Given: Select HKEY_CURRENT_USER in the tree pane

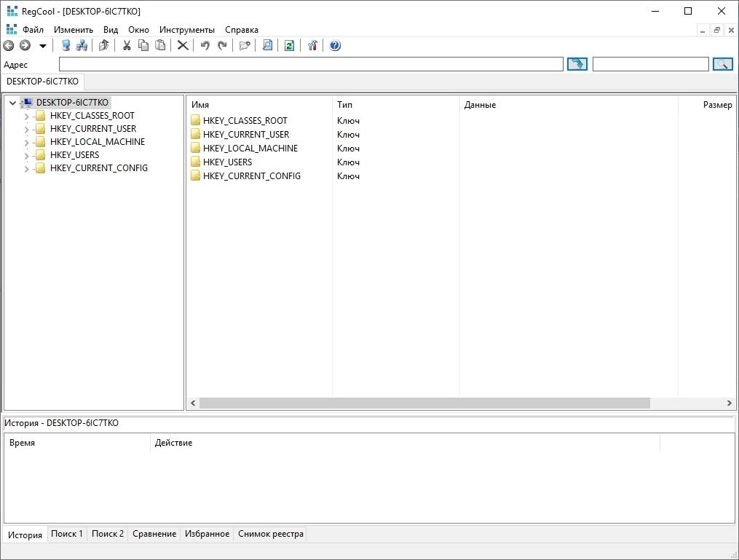Looking at the screenshot, I should pos(93,129).
